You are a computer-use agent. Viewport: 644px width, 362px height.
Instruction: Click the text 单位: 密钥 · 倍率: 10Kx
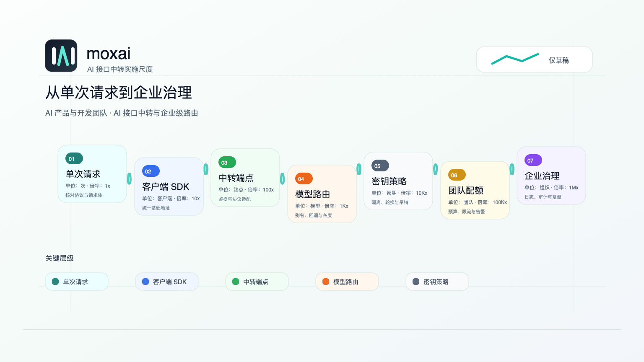point(400,193)
